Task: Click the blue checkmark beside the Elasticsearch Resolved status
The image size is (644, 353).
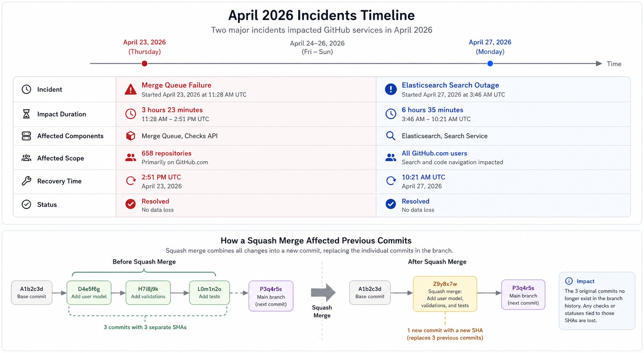Action: pyautogui.click(x=391, y=204)
